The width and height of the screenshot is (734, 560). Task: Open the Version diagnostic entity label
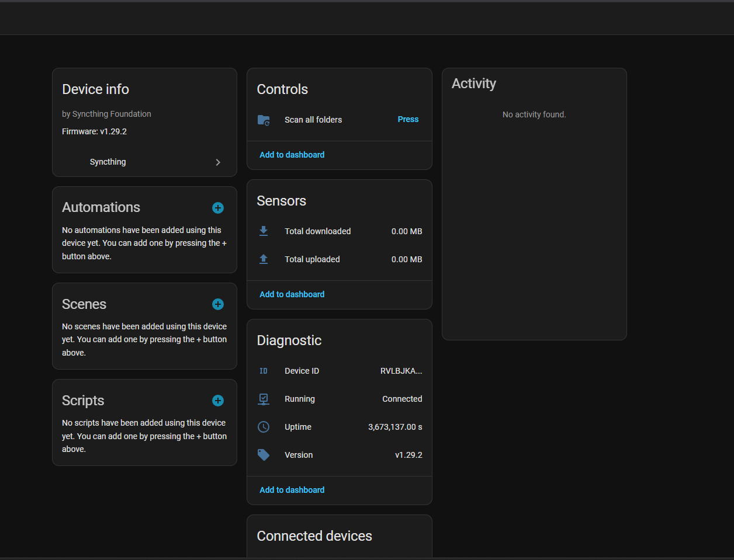pyautogui.click(x=299, y=455)
